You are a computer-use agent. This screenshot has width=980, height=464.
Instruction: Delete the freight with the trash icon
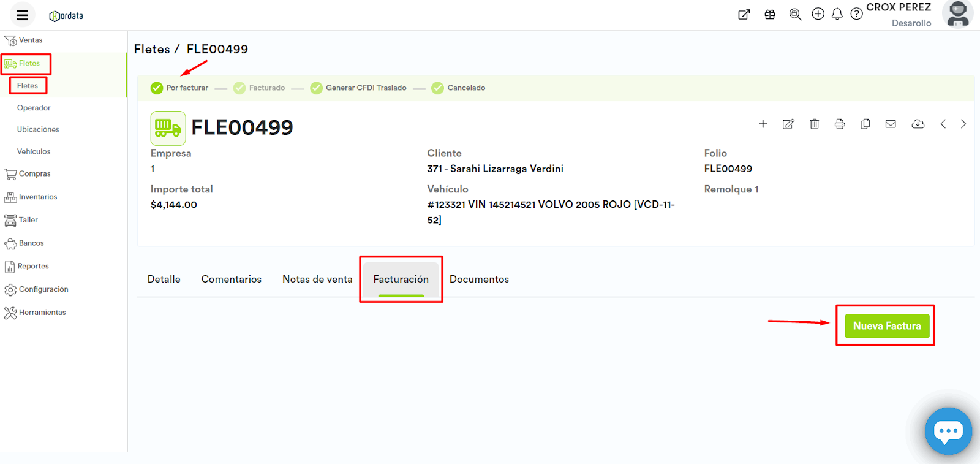click(x=814, y=124)
